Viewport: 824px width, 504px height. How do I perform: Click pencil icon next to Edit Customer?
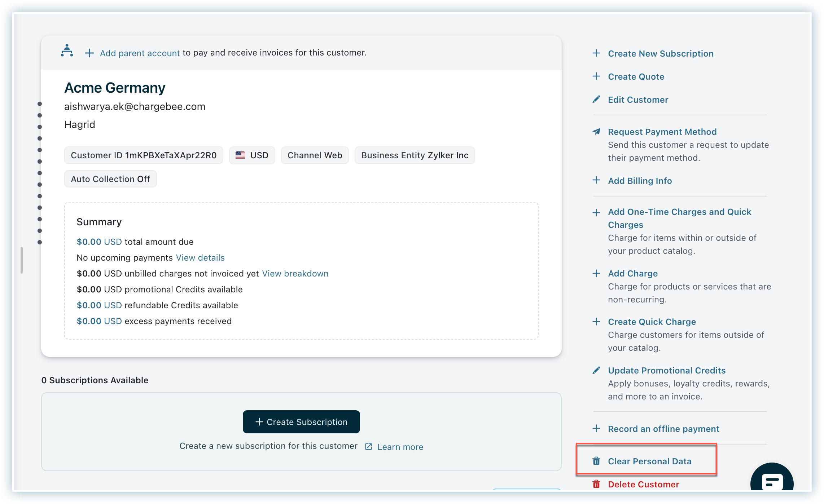(596, 100)
